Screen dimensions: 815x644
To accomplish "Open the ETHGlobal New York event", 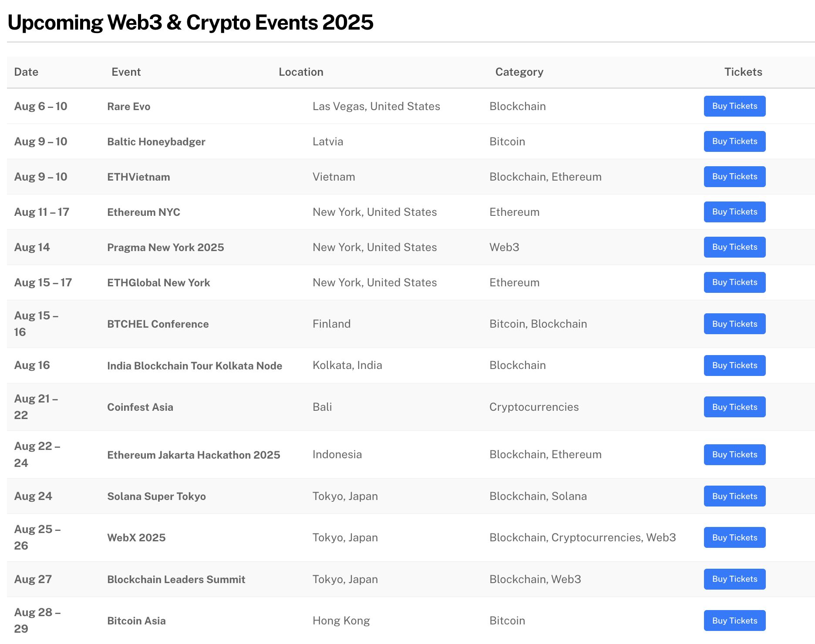I will pos(158,283).
